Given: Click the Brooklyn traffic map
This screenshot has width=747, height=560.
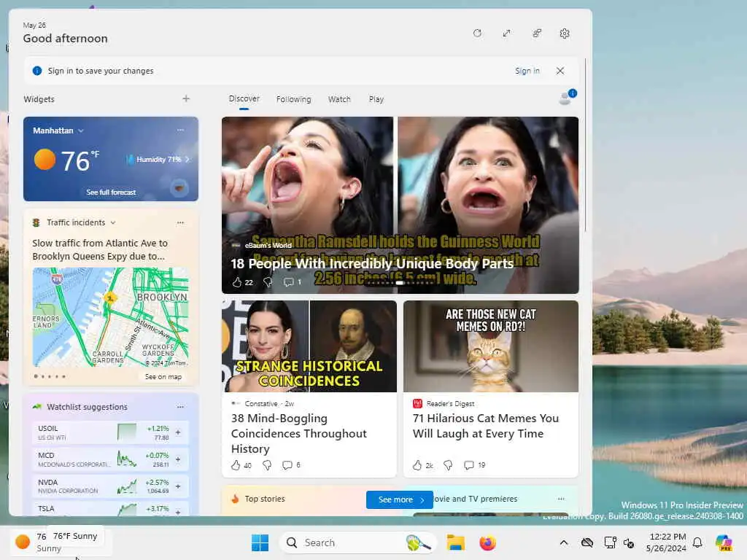Looking at the screenshot, I should (111, 317).
